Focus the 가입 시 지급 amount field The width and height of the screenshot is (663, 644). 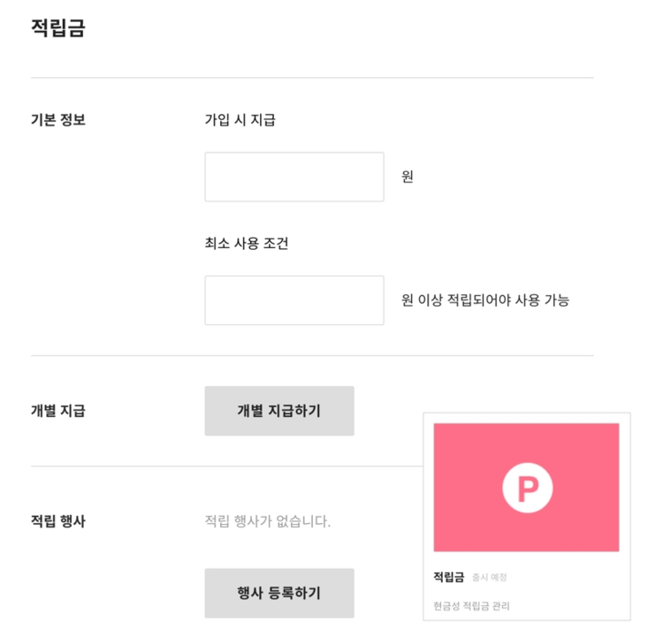tap(294, 177)
